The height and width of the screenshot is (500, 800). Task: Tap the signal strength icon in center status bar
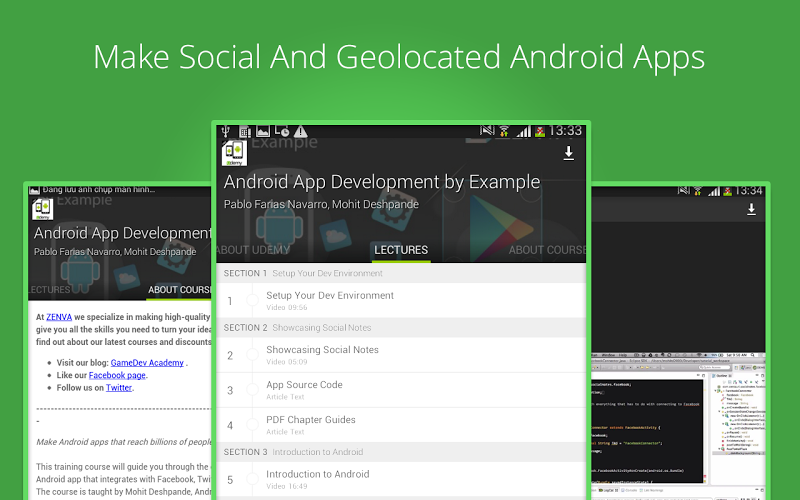tap(523, 132)
